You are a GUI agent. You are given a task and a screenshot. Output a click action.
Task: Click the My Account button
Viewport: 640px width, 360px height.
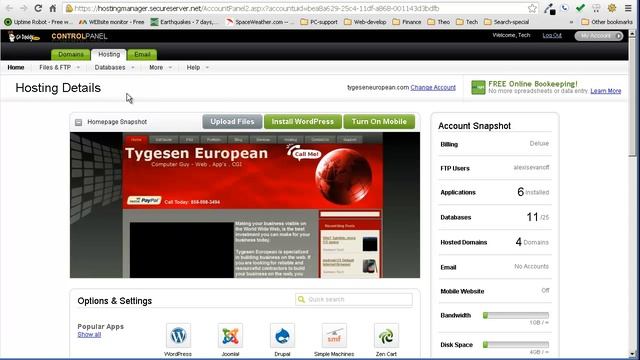599,36
